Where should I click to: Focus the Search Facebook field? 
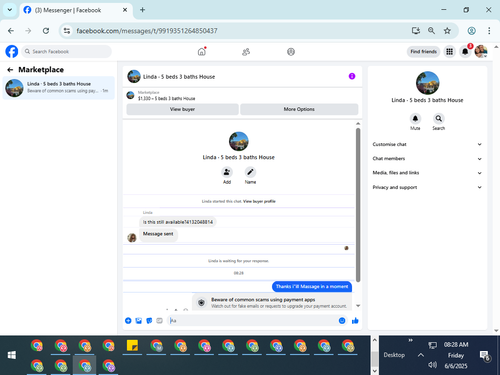tap(67, 52)
